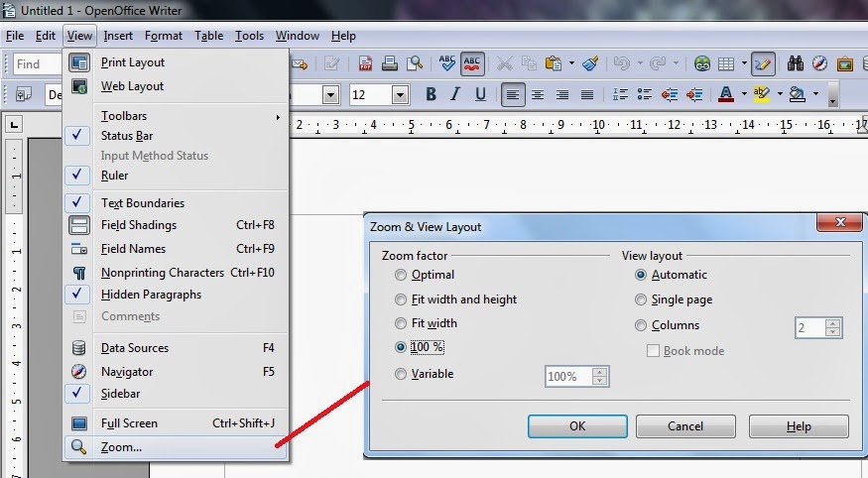This screenshot has width=868, height=478.
Task: Open the Paste options dropdown arrow
Action: coord(571,63)
